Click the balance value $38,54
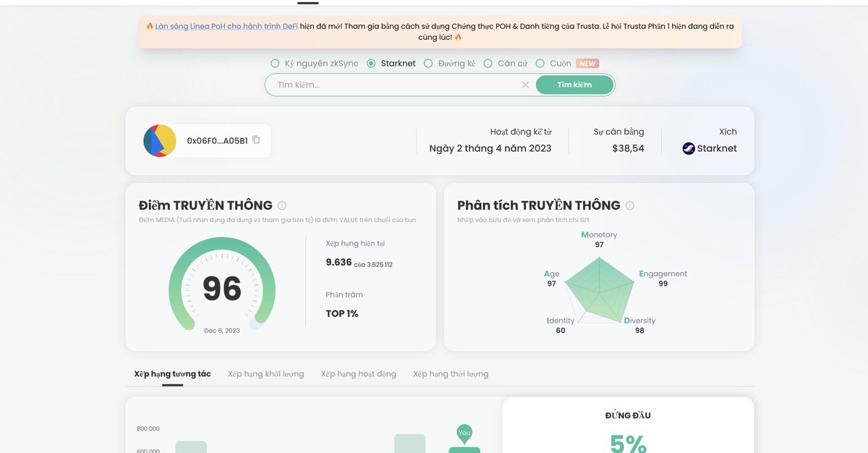Image resolution: width=868 pixels, height=453 pixels. click(x=628, y=148)
